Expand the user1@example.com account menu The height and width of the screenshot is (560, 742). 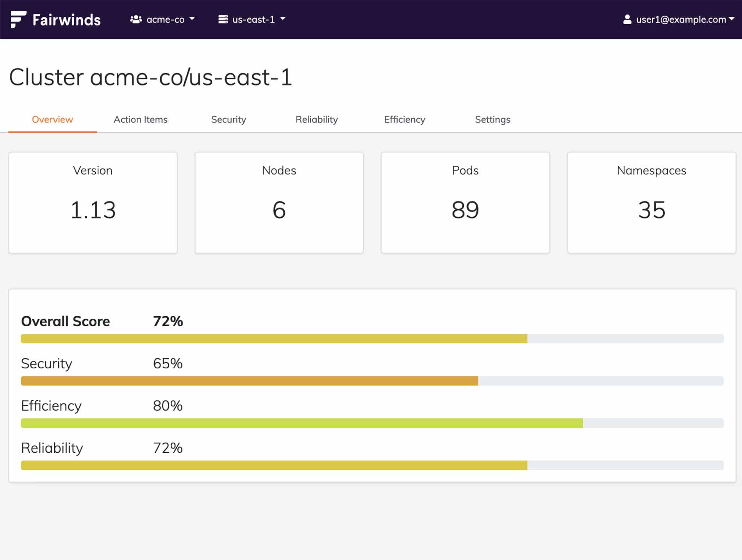[x=679, y=20]
